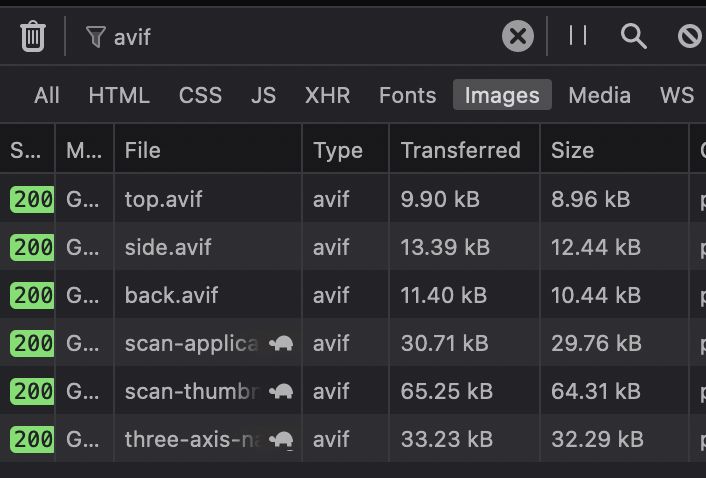This screenshot has height=478, width=706.
Task: Click the turtle icon on three-axis row
Action: click(281, 440)
